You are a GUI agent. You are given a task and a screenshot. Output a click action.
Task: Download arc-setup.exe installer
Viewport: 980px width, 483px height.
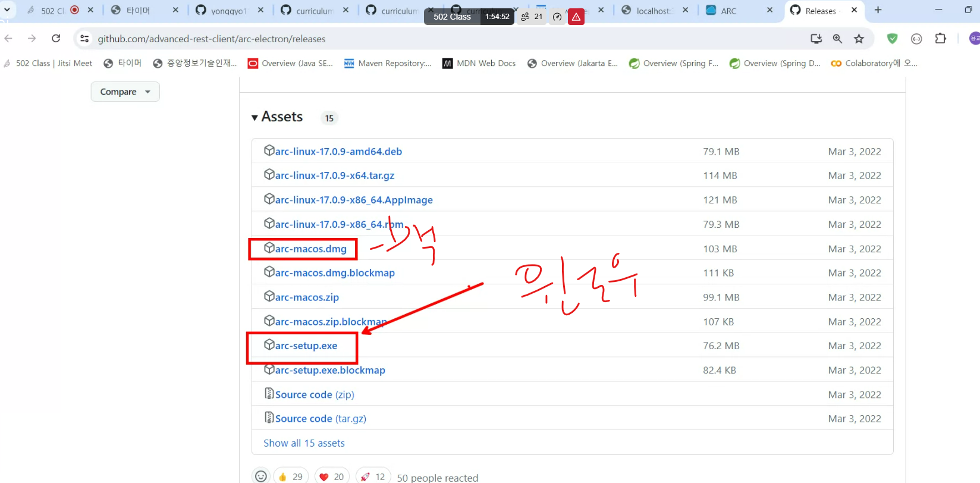[x=306, y=346]
